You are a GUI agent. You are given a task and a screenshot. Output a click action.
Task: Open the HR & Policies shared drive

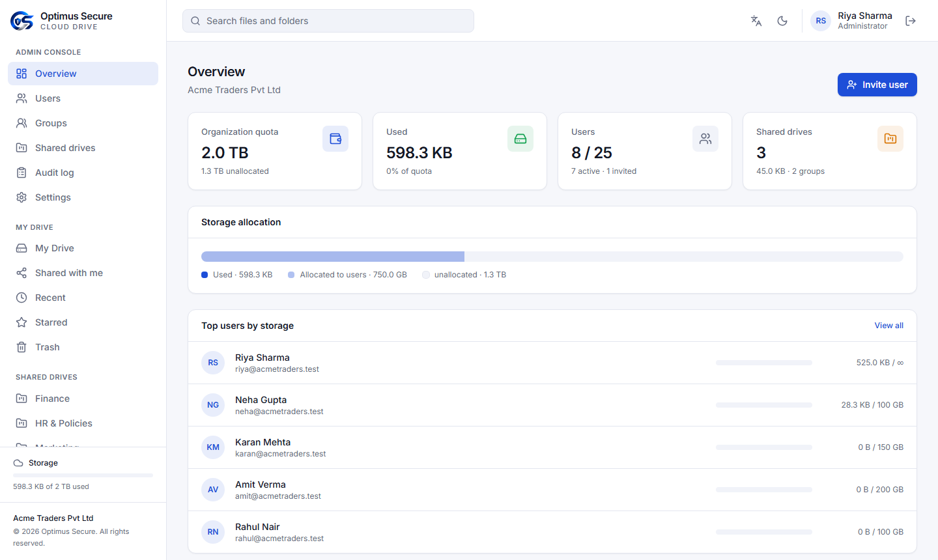pyautogui.click(x=83, y=423)
